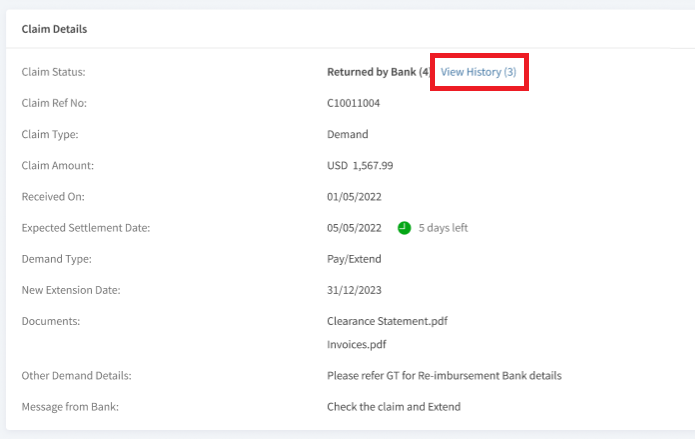Click the claim reference number C10011004
Image resolution: width=695 pixels, height=439 pixels.
[353, 103]
